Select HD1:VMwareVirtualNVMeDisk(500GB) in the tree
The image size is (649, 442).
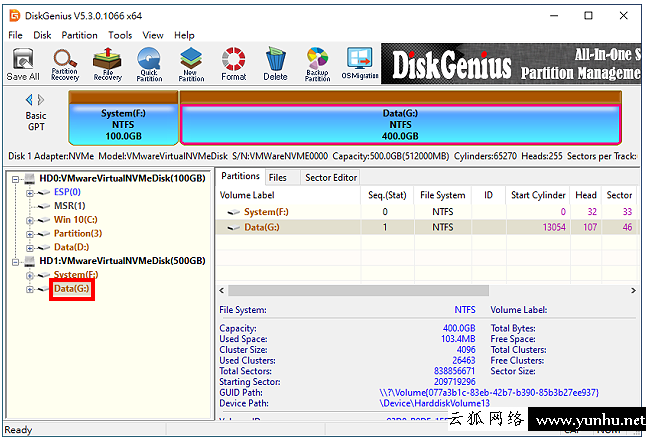(122, 261)
